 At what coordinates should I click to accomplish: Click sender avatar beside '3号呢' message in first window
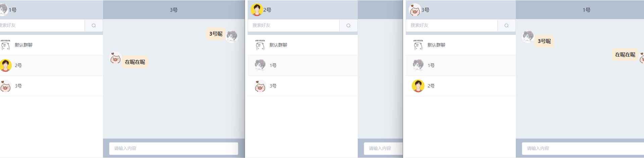pyautogui.click(x=232, y=36)
